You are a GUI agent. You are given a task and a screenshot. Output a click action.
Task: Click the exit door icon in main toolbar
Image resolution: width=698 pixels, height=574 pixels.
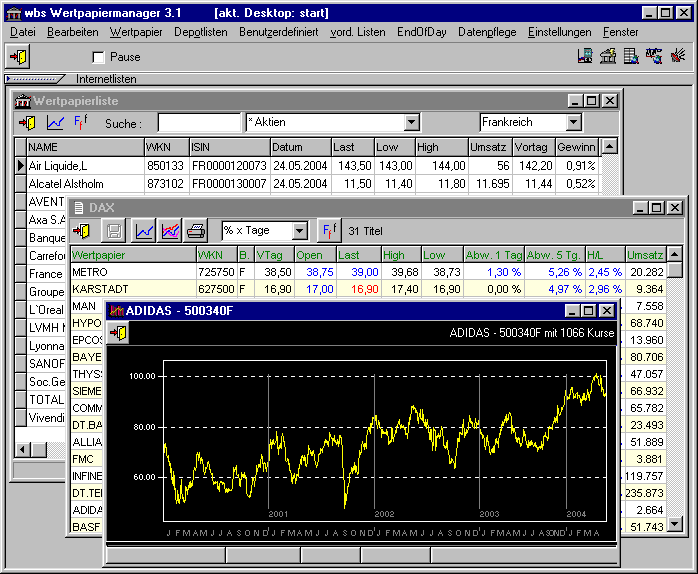[19, 57]
